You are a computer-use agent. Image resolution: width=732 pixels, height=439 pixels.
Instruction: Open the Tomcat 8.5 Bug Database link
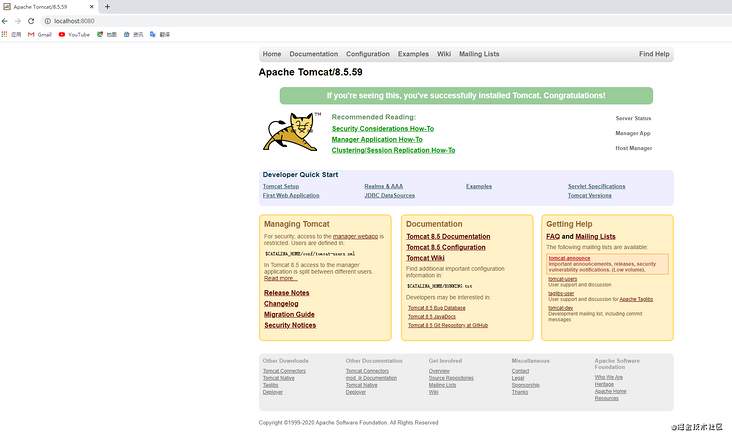[437, 308]
